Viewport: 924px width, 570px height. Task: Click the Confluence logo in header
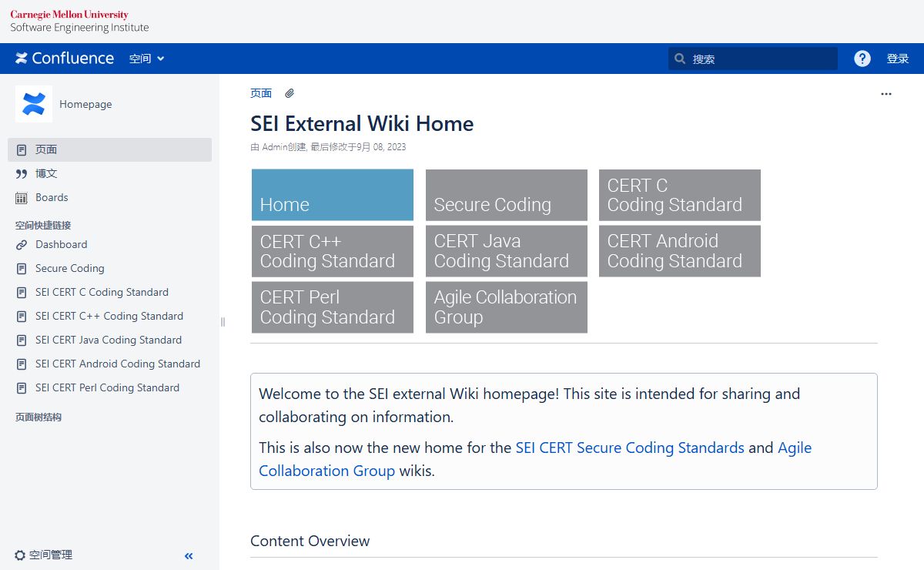point(65,59)
